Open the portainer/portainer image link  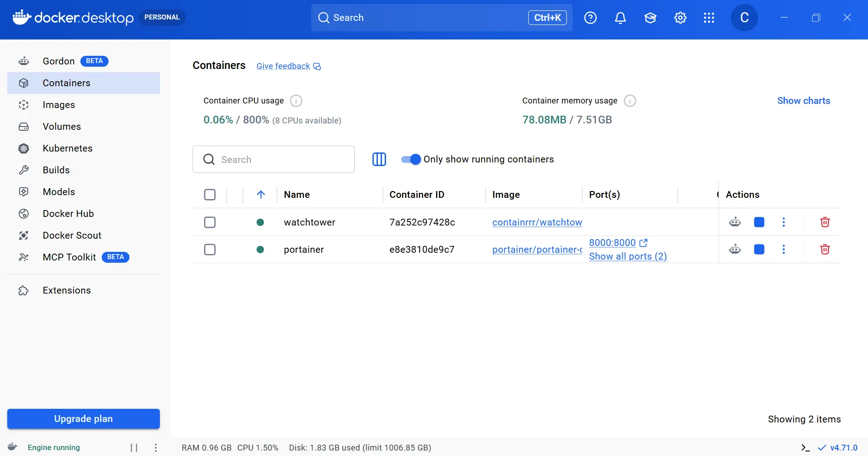pos(537,250)
